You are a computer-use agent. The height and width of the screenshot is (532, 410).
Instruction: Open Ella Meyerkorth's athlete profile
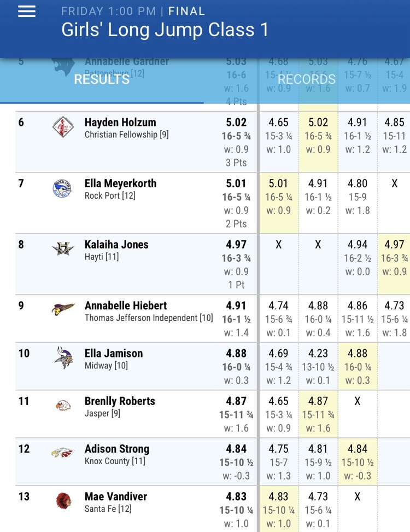pyautogui.click(x=120, y=183)
